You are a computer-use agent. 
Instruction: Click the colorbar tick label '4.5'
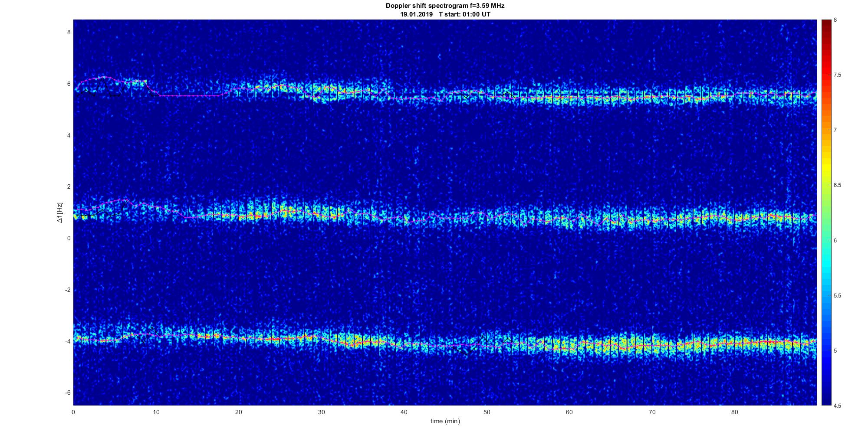tap(837, 406)
